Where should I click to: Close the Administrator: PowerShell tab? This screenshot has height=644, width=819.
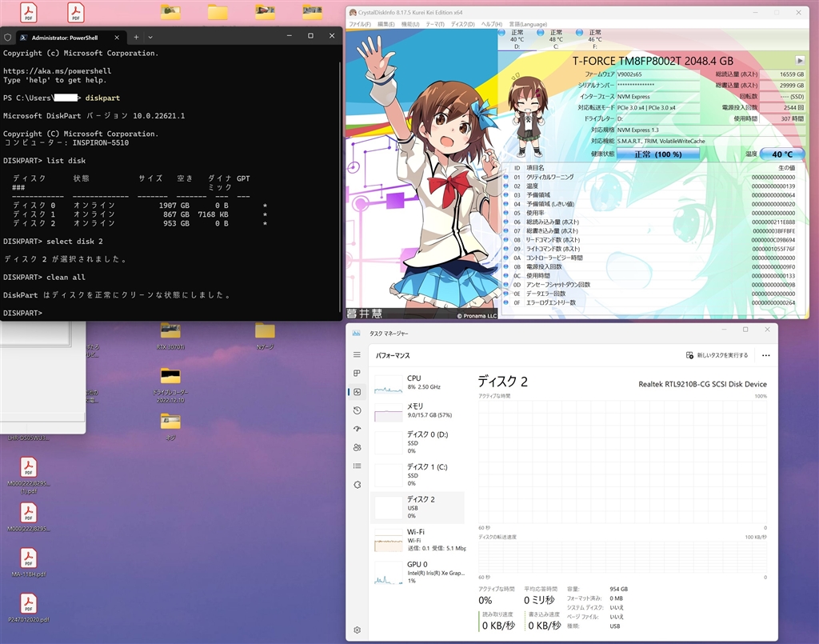pyautogui.click(x=117, y=38)
